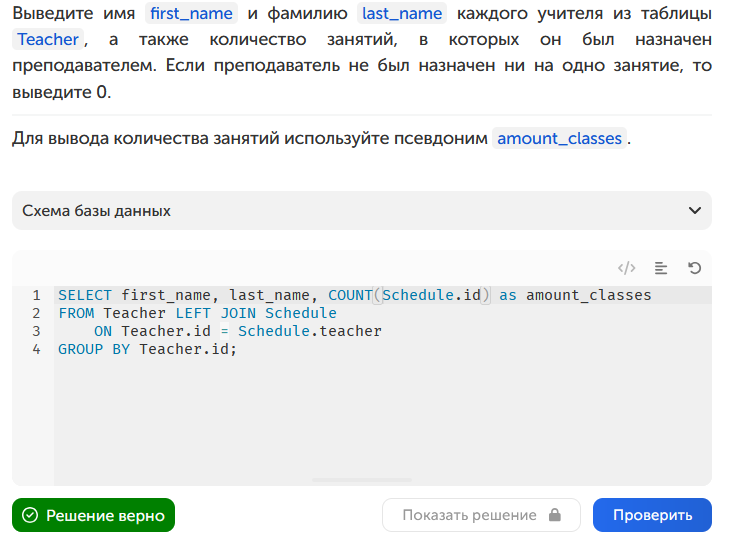The height and width of the screenshot is (542, 736).
Task: Click line number 4 in the gutter
Action: tap(36, 349)
